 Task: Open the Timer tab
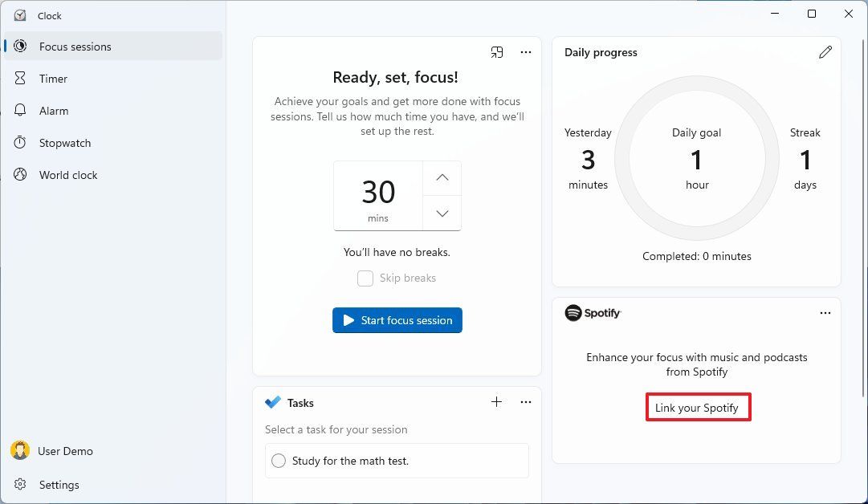(x=53, y=79)
